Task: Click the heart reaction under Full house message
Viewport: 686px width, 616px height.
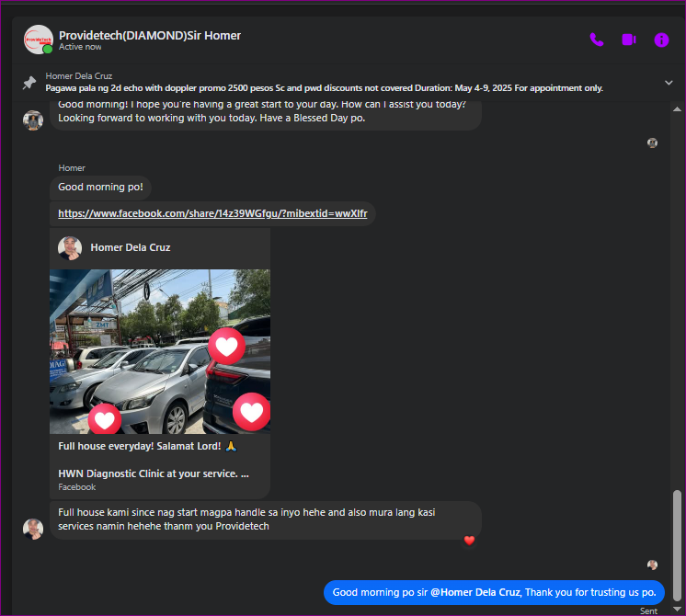Action: pos(469,541)
